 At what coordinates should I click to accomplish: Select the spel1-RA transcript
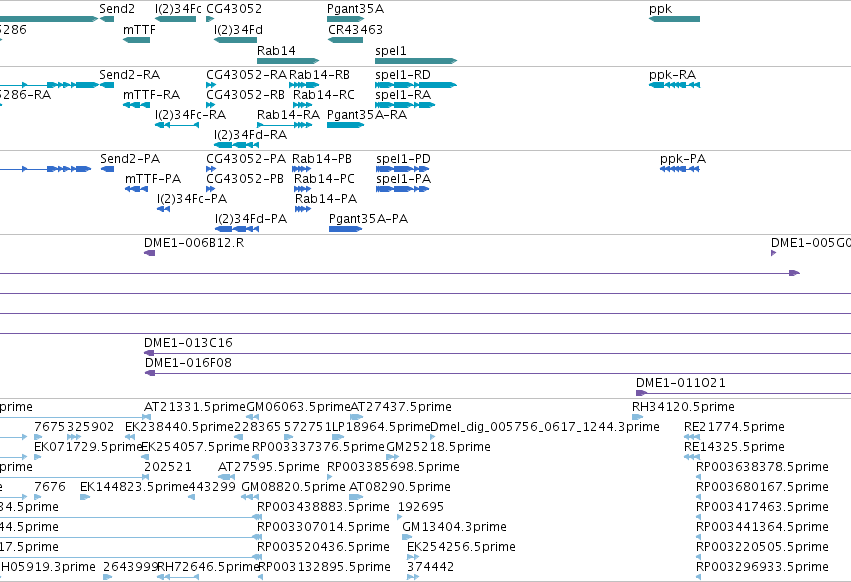405,105
